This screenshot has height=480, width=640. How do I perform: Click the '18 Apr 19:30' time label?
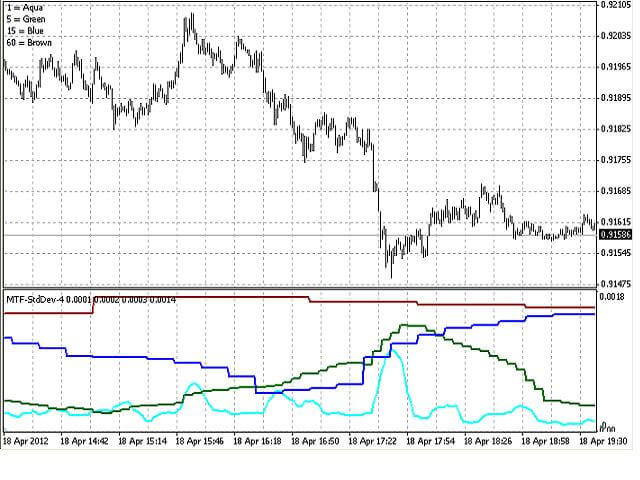[x=603, y=441]
